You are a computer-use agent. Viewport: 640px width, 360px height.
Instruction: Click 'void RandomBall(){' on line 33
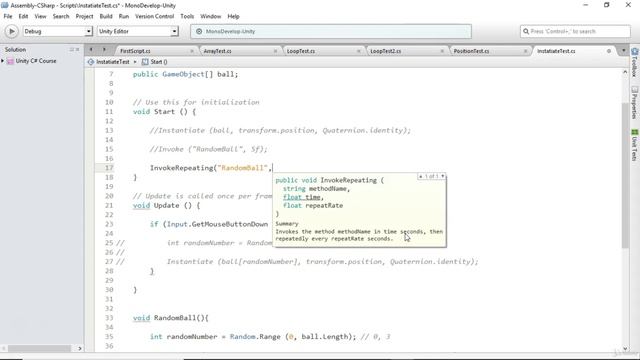point(171,318)
